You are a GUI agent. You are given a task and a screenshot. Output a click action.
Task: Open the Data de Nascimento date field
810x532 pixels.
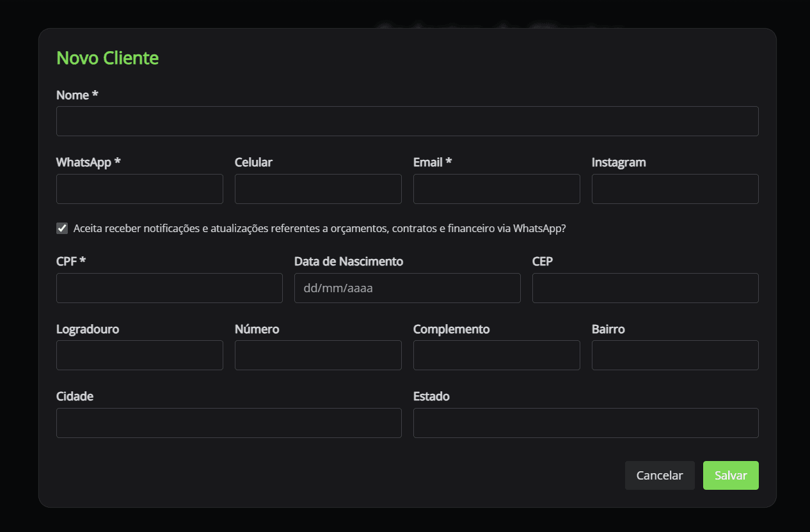[407, 288]
